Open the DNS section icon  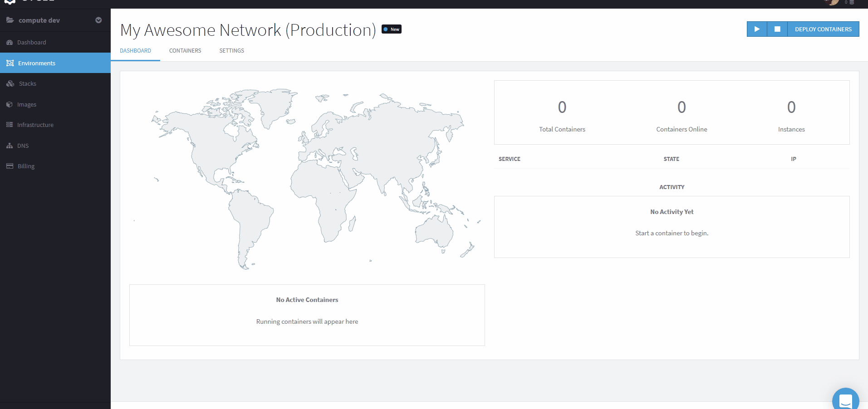(x=10, y=146)
